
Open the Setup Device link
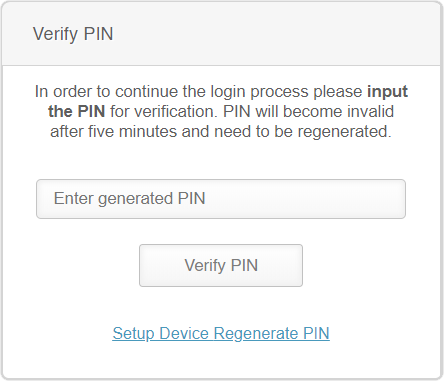[x=161, y=333]
